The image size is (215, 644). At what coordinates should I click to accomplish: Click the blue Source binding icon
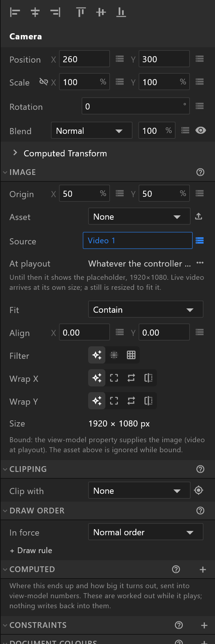tap(200, 240)
